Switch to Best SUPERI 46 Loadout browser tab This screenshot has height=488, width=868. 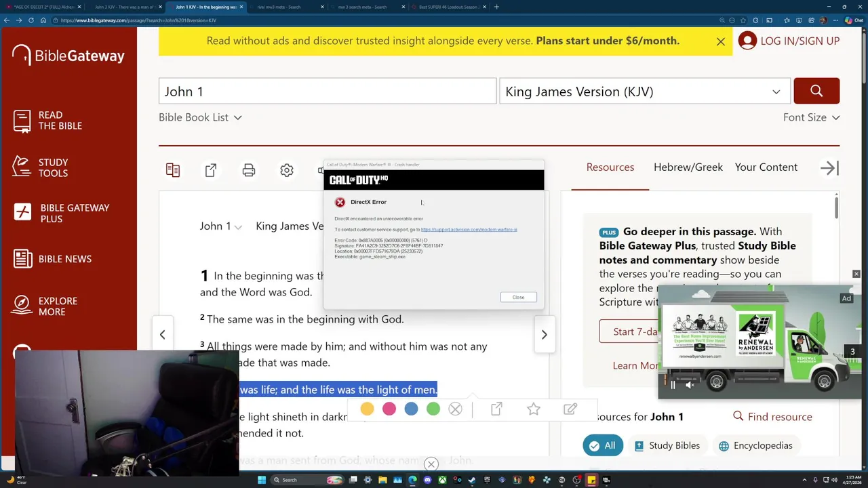(448, 7)
